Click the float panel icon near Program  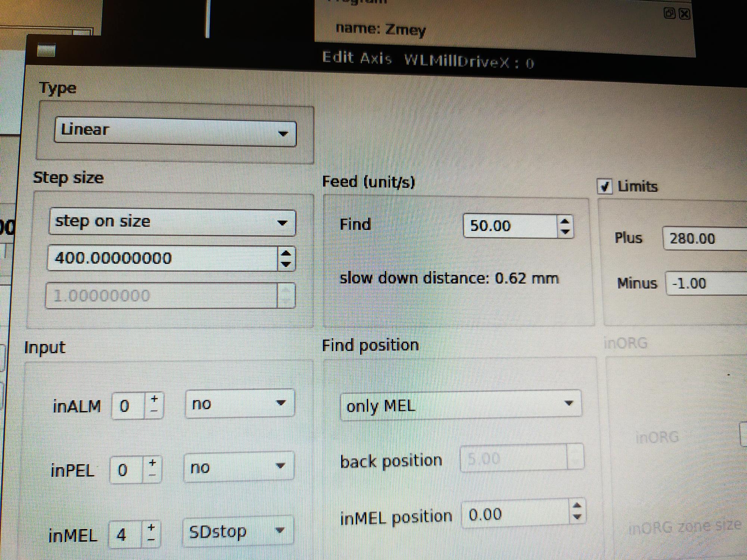[x=669, y=13]
